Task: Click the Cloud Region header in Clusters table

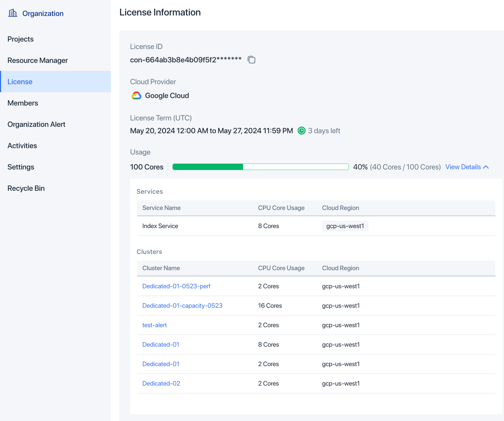Action: tap(341, 268)
